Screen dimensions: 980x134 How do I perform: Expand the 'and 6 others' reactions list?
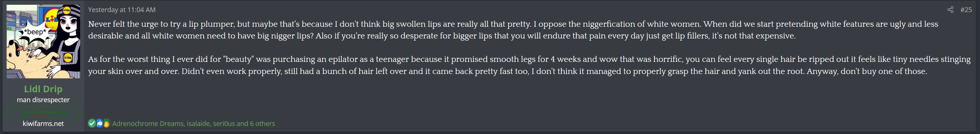pos(256,124)
